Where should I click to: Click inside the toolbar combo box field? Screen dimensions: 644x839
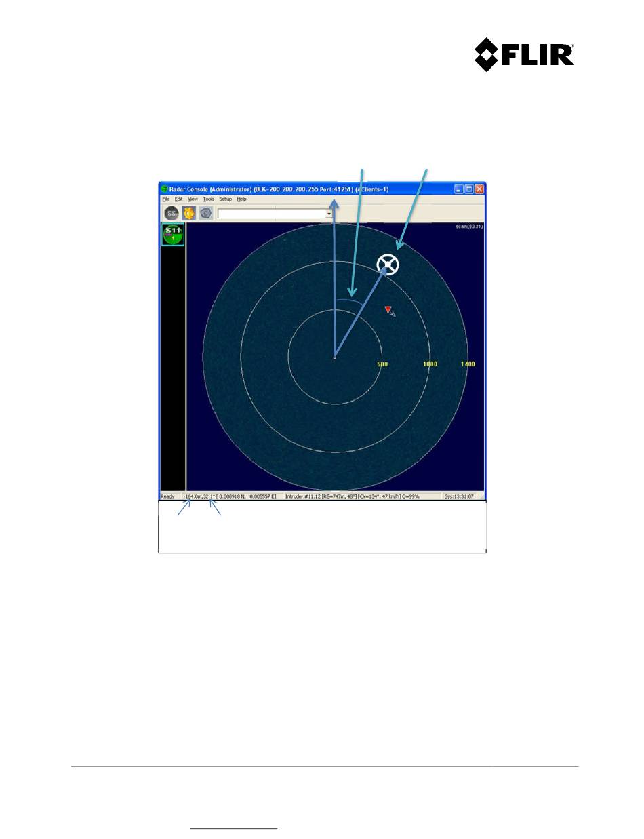point(272,213)
